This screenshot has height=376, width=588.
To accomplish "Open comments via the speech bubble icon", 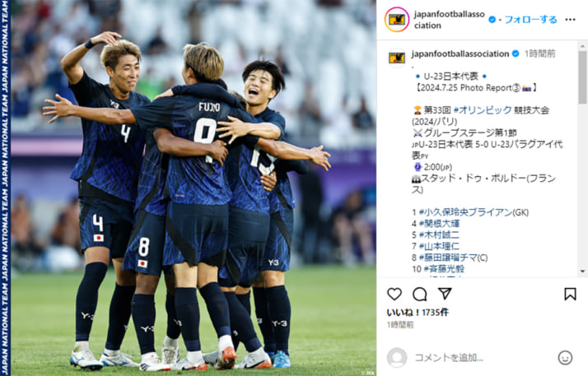I will pyautogui.click(x=420, y=295).
